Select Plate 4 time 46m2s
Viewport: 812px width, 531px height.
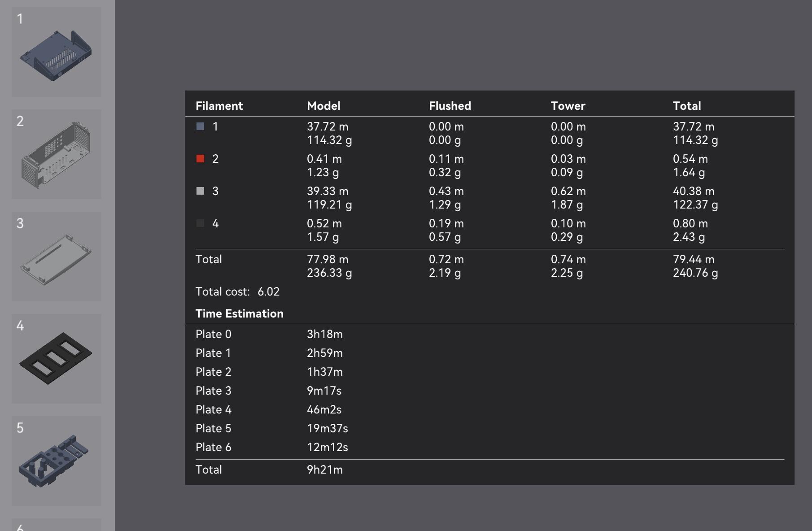tap(324, 409)
